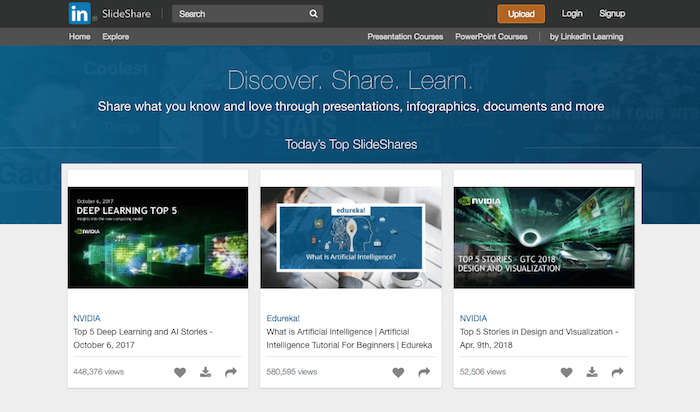This screenshot has height=412, width=700.
Task: Open NVIDIA author link on Deep Learning card
Action: point(87,318)
